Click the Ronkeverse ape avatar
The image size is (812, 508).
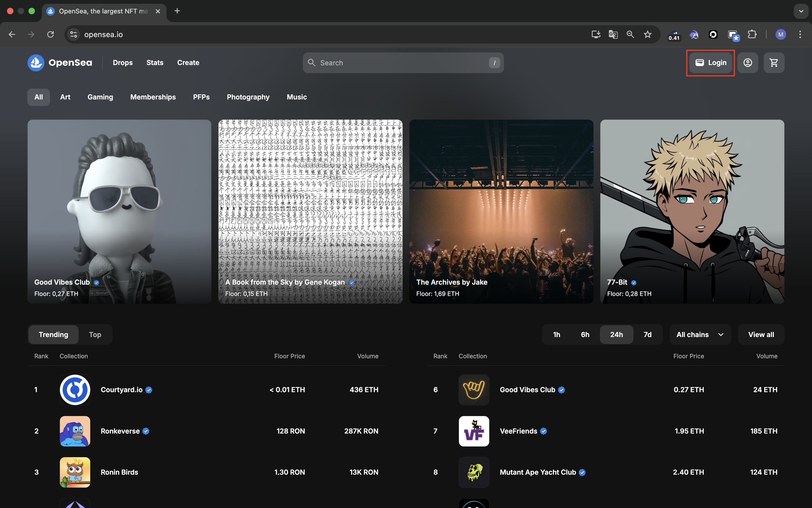pyautogui.click(x=75, y=431)
